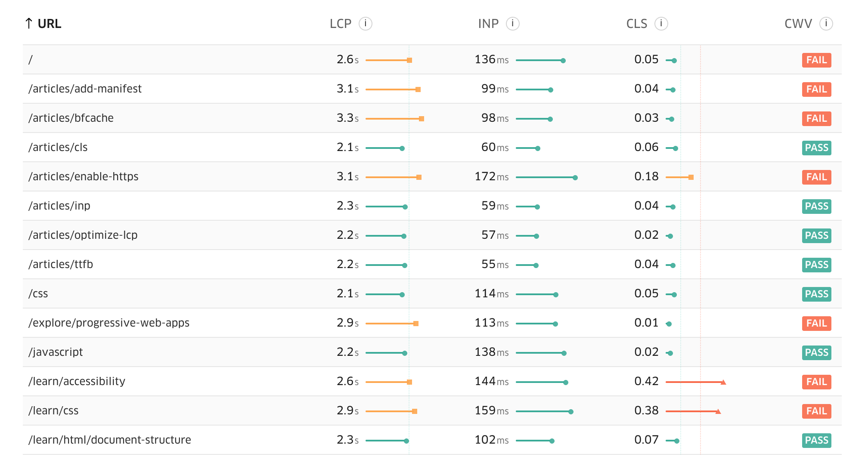Viewport: 868px width, 469px height.
Task: Click FAIL badge for /learn/css row
Action: click(816, 411)
